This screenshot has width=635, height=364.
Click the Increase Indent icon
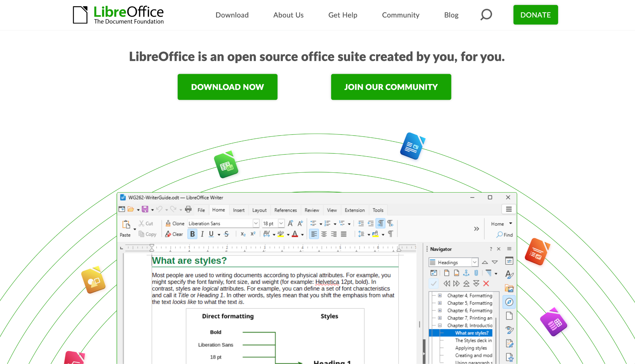[x=361, y=223]
